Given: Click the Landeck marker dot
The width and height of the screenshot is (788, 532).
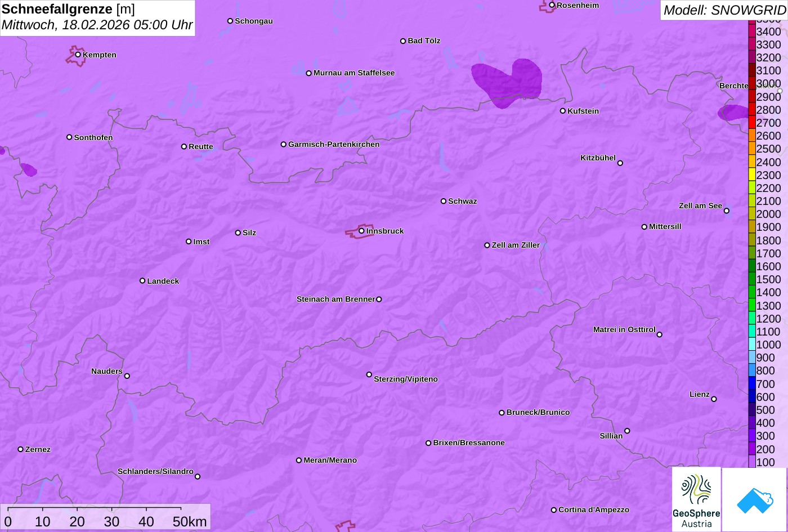Looking at the screenshot, I should [x=142, y=281].
